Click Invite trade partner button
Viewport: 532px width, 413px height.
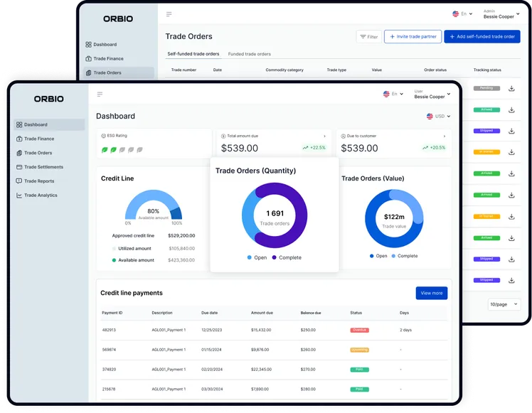[x=413, y=37]
